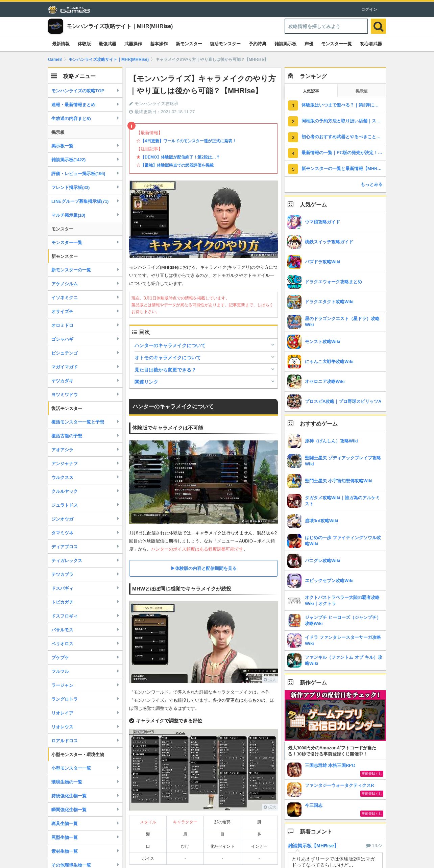Open the 三国志群雄 game icon

[x=294, y=770]
